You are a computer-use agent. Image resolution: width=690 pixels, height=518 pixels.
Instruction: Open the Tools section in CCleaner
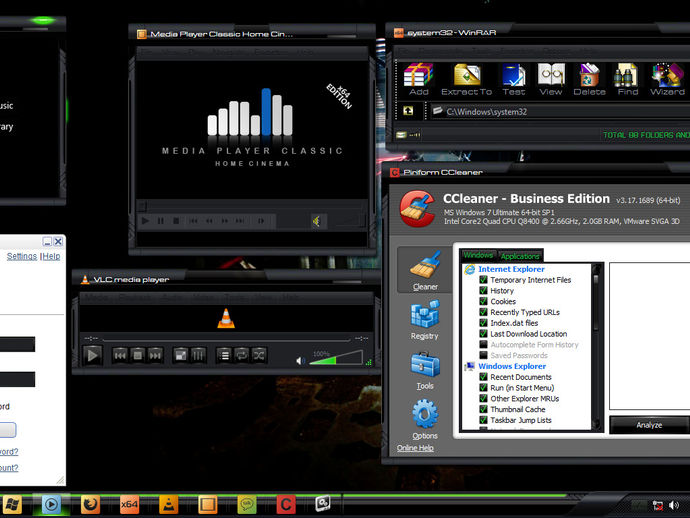coord(425,370)
